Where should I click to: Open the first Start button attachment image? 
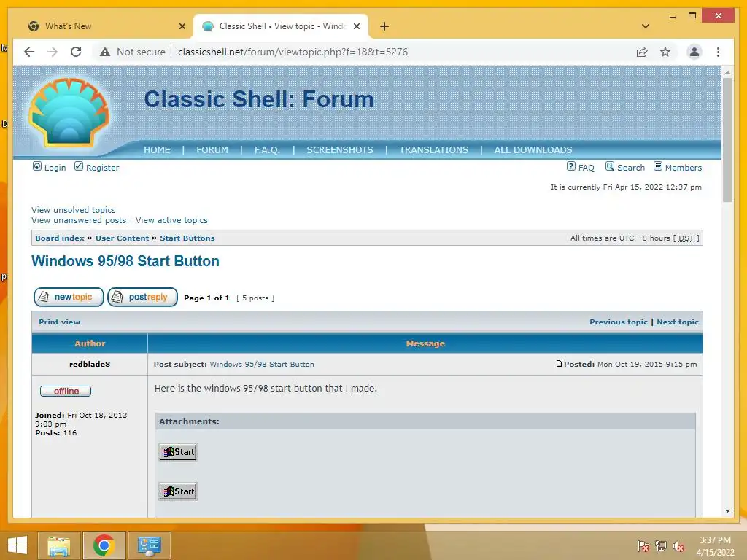click(x=178, y=452)
